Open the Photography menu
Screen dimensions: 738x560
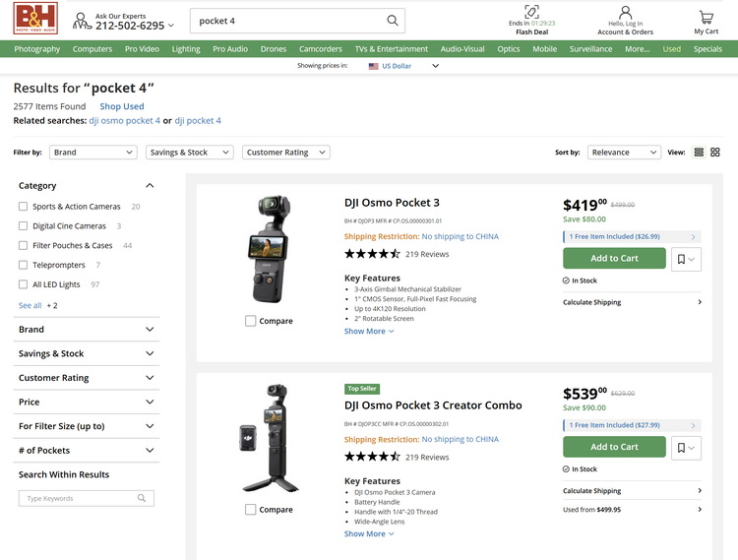pos(36,49)
